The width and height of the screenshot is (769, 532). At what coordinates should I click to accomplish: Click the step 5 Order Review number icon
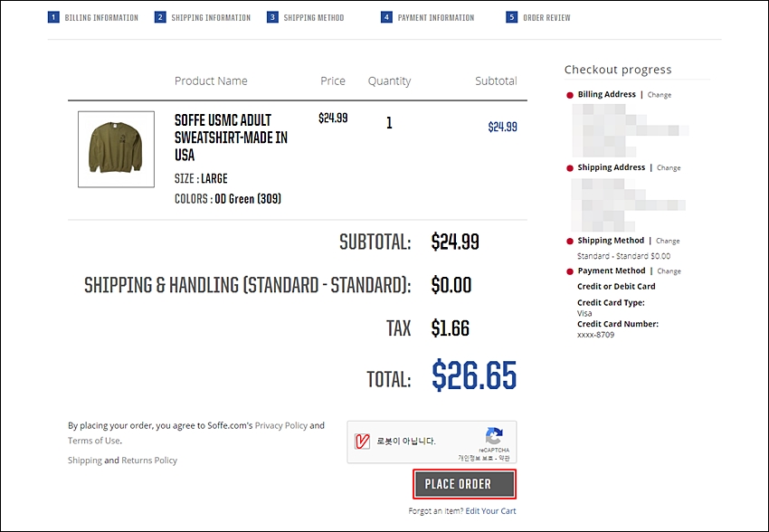(512, 17)
